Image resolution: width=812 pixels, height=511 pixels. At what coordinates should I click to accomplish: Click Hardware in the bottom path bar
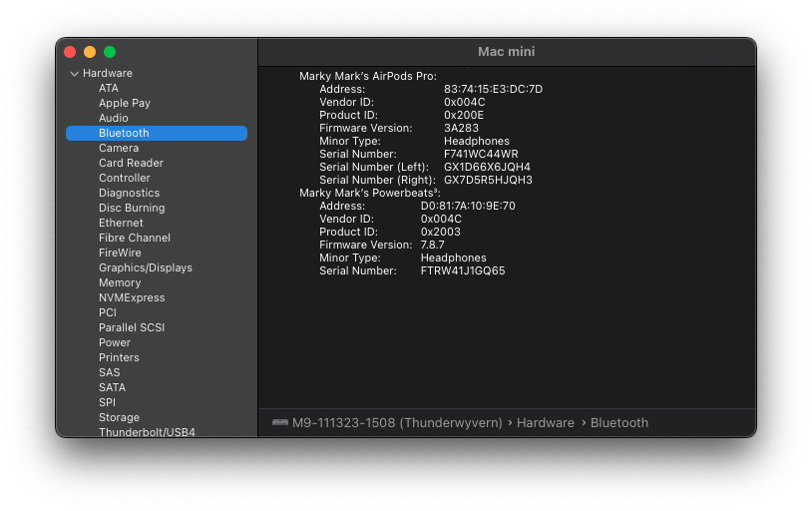(545, 423)
